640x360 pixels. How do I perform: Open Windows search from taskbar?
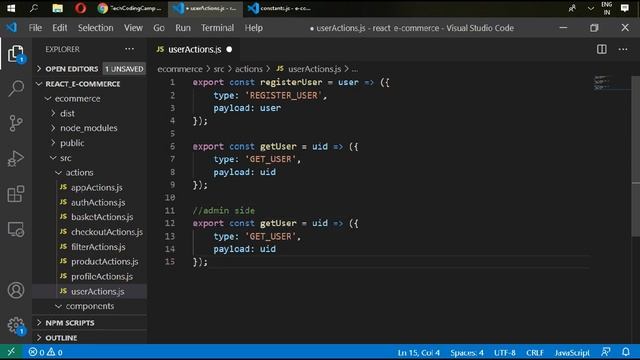point(34,8)
